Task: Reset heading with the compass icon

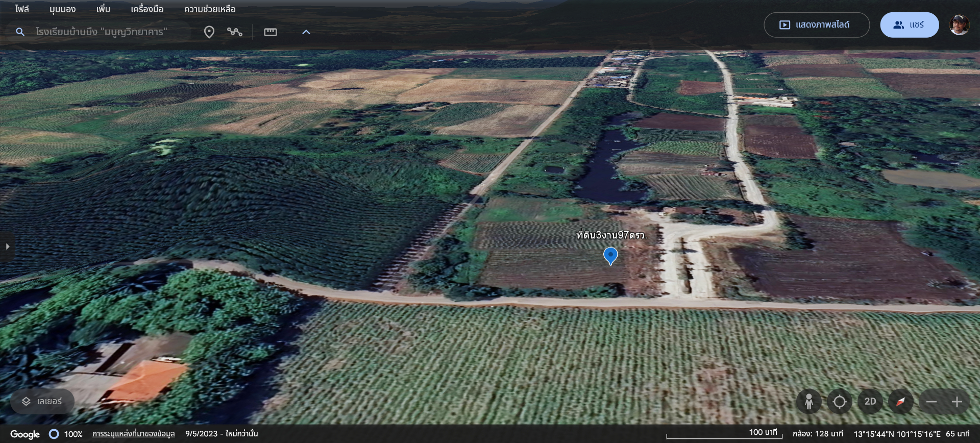Action: coord(900,402)
